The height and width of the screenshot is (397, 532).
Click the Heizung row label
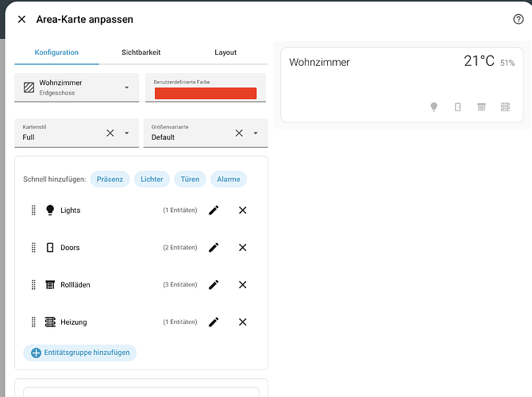(x=74, y=322)
